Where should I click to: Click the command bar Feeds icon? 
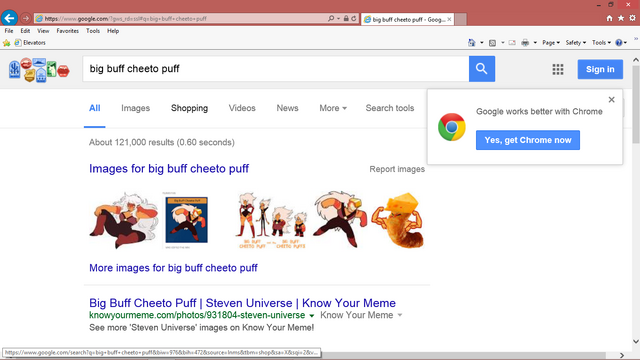(493, 42)
